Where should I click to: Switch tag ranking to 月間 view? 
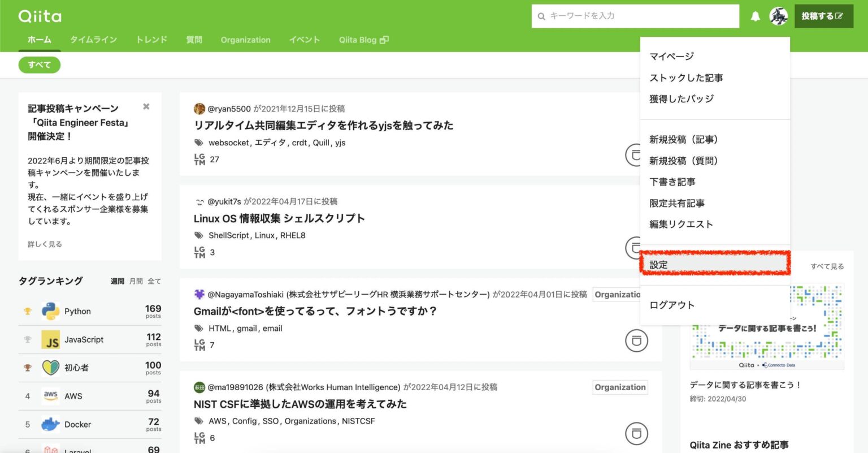pyautogui.click(x=136, y=281)
